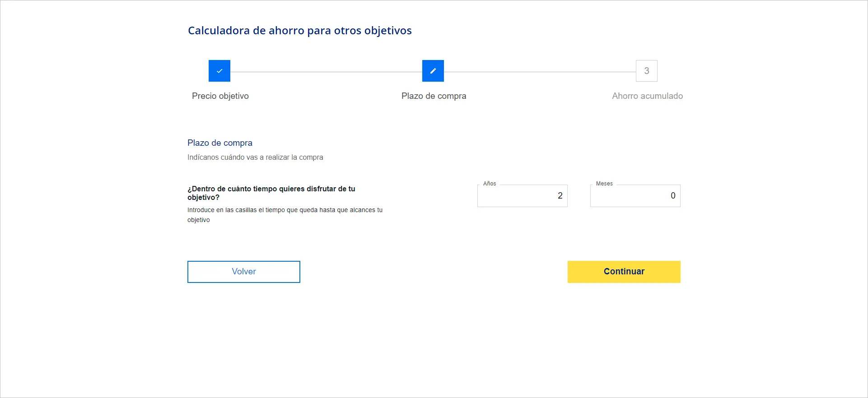
Task: Click the completed checkmark step icon
Action: coord(219,71)
